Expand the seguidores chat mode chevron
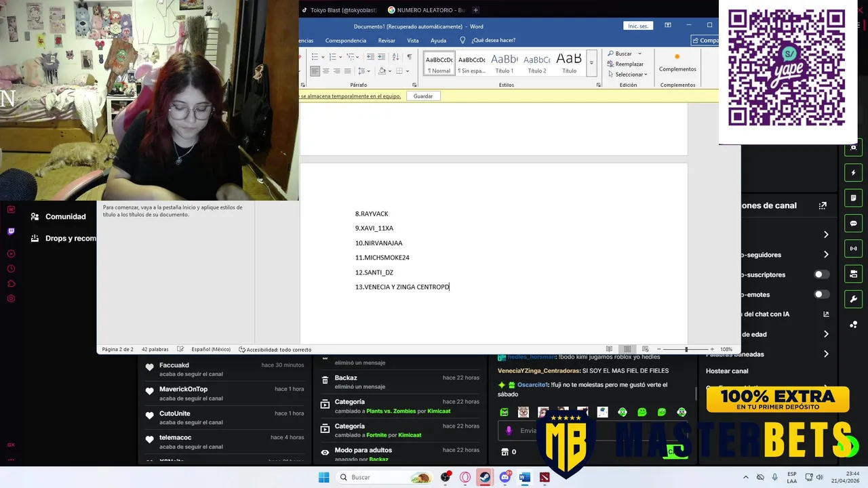 point(826,255)
